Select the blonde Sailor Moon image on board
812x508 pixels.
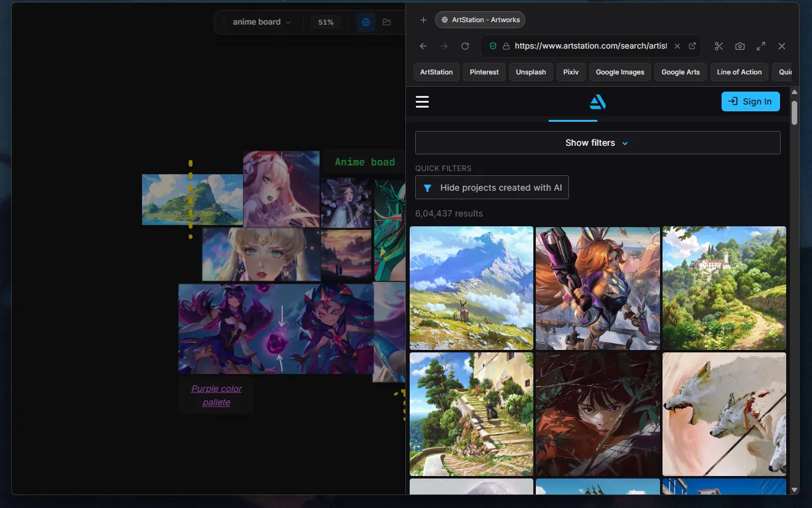[261, 255]
